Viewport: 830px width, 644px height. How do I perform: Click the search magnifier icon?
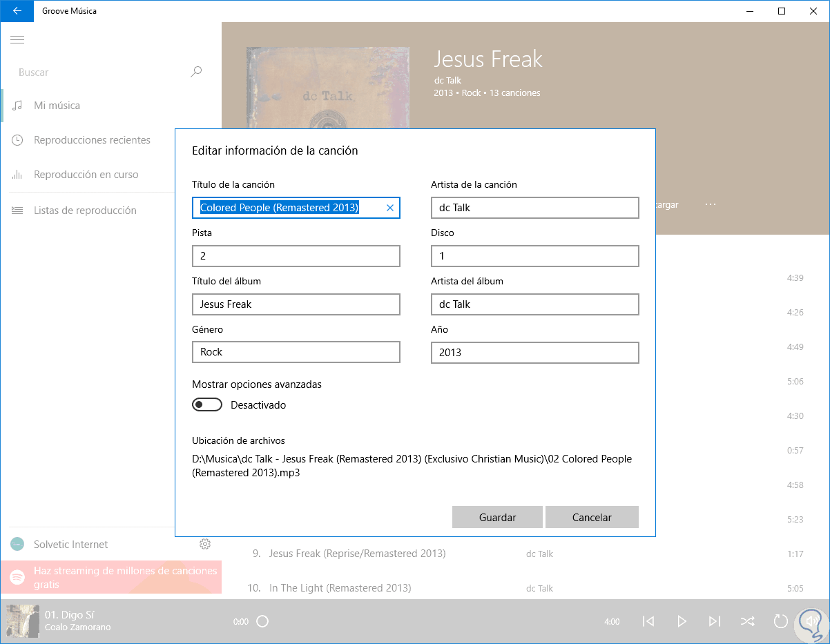[196, 72]
